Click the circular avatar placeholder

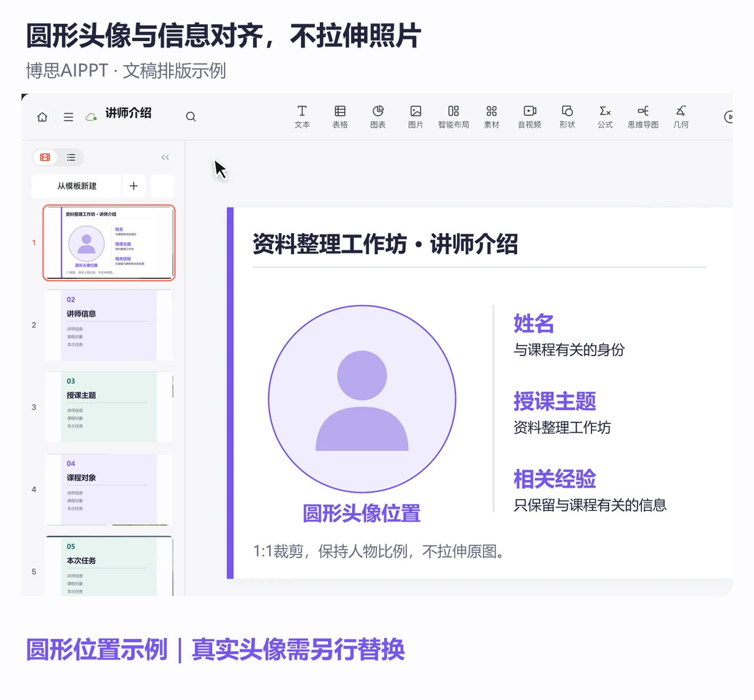[362, 399]
